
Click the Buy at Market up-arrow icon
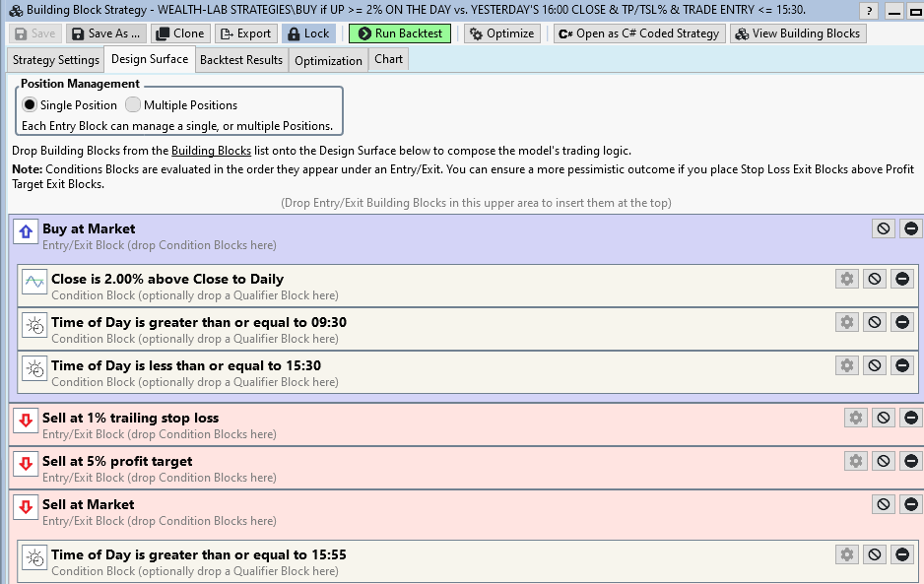coord(26,232)
